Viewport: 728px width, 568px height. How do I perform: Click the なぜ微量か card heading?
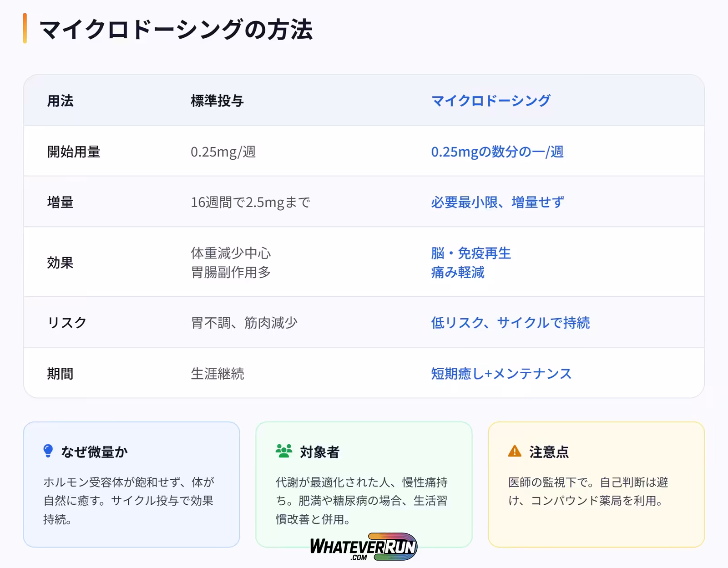click(x=94, y=452)
